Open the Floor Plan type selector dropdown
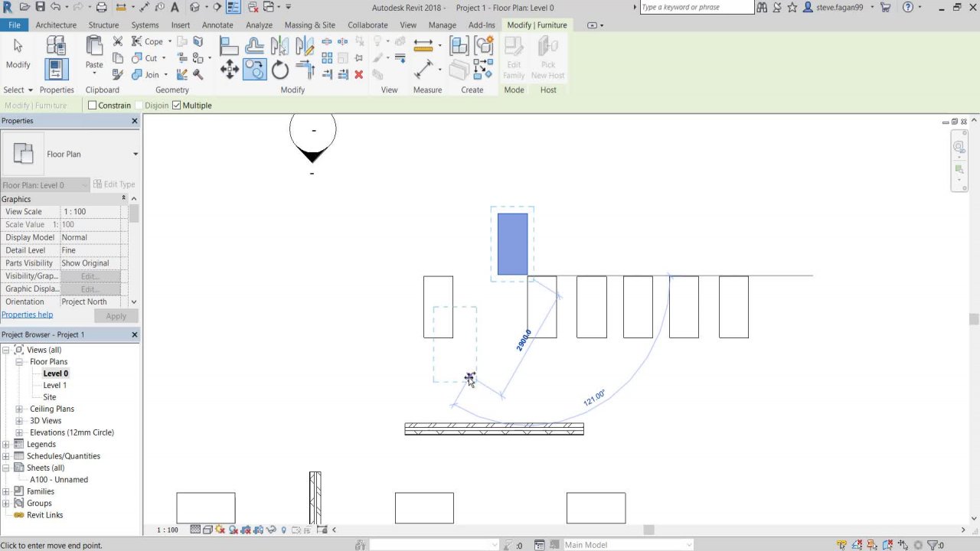This screenshot has height=551, width=980. coord(136,154)
